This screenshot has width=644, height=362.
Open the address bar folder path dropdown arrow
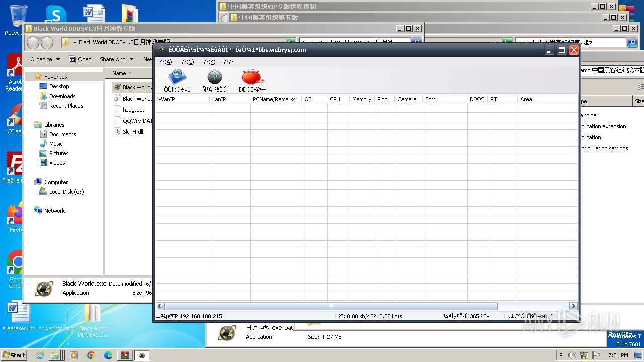pos(75,43)
